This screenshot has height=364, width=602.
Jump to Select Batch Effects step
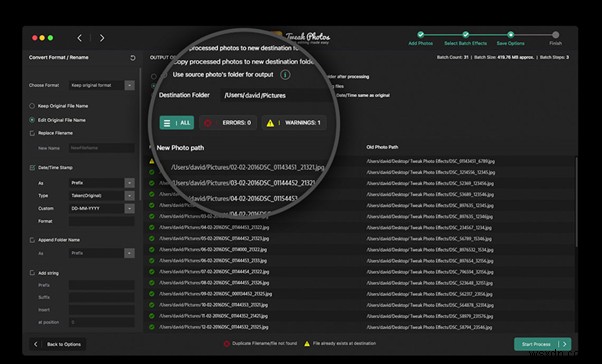click(465, 39)
